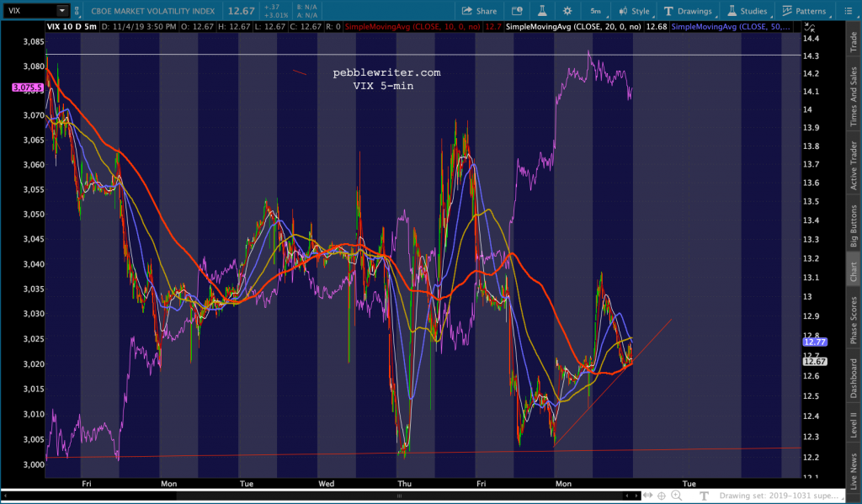The height and width of the screenshot is (504, 862).
Task: Click the symbol link icon beside VIX
Action: click(77, 11)
